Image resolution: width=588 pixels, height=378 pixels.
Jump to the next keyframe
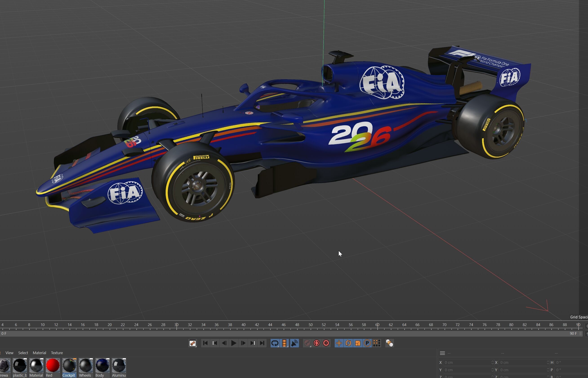coord(253,343)
